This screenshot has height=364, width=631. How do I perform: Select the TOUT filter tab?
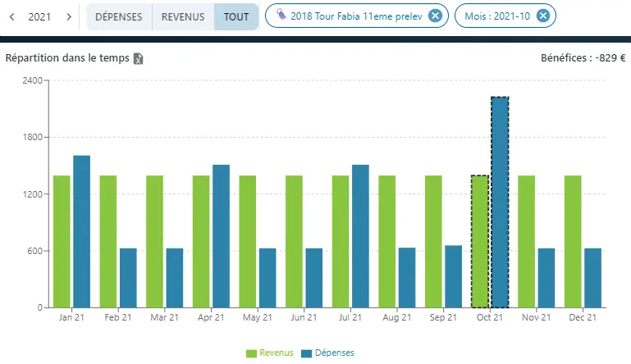[x=236, y=16]
